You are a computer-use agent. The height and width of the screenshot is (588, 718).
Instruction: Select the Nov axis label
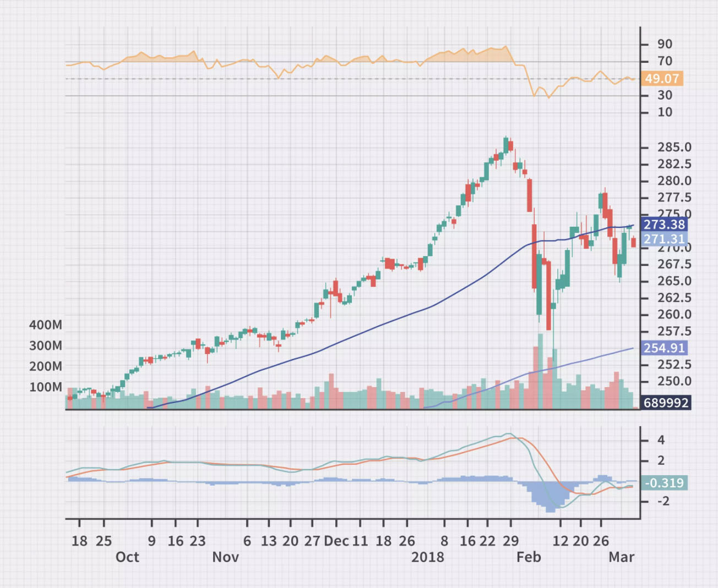coord(226,557)
